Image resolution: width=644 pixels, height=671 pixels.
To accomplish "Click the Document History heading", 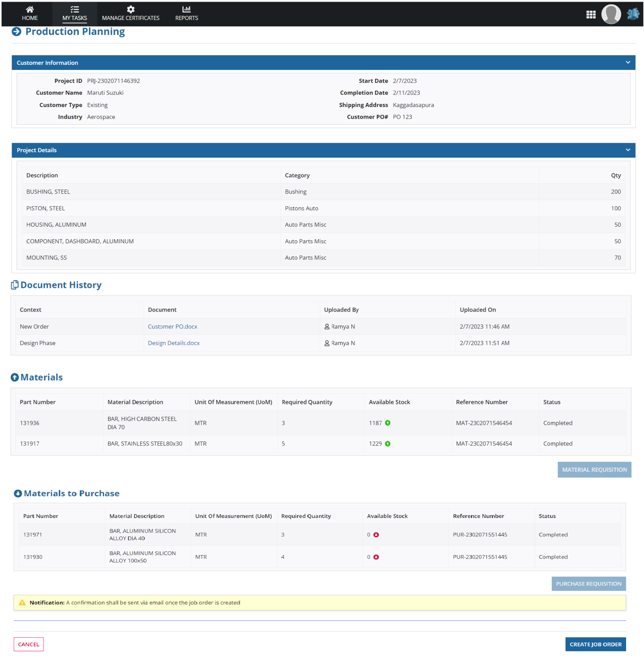I will point(61,285).
